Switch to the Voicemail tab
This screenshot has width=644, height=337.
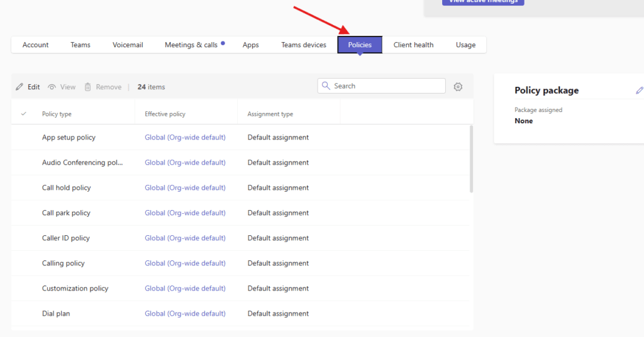tap(128, 45)
